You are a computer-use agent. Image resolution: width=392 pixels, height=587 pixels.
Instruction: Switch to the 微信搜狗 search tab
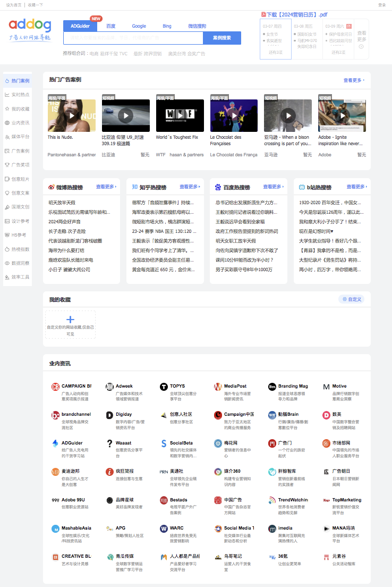(197, 26)
